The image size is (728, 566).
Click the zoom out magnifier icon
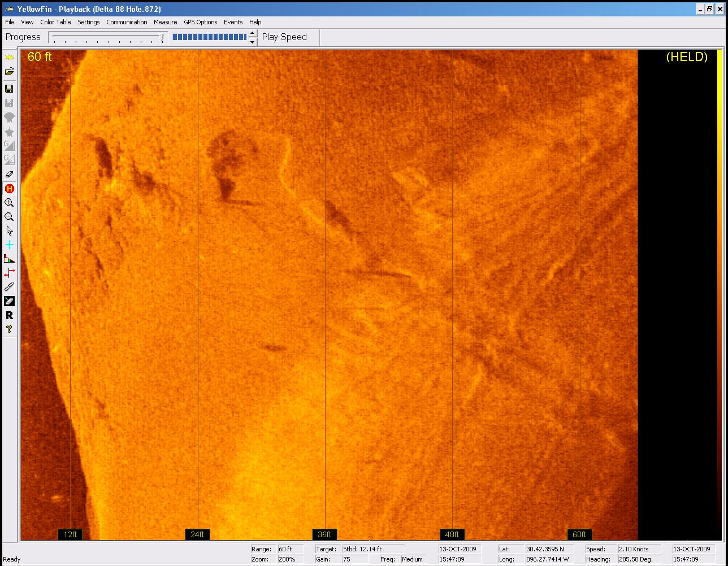coord(9,217)
